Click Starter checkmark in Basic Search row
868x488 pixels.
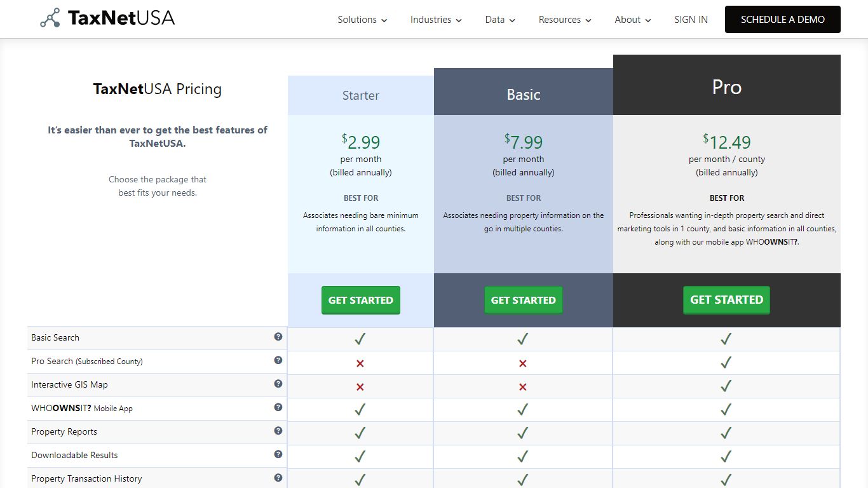[360, 339]
